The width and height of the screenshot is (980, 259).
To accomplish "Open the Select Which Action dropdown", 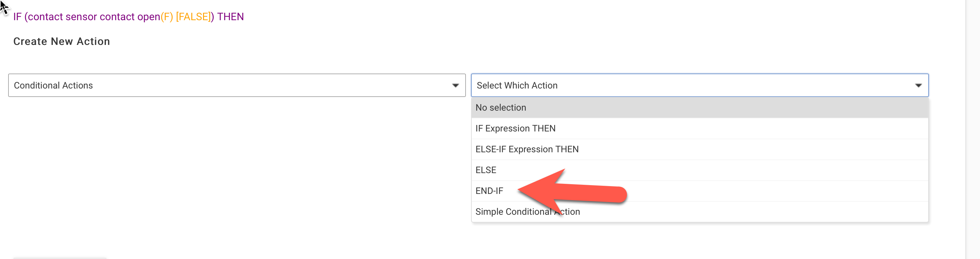I will pyautogui.click(x=699, y=85).
